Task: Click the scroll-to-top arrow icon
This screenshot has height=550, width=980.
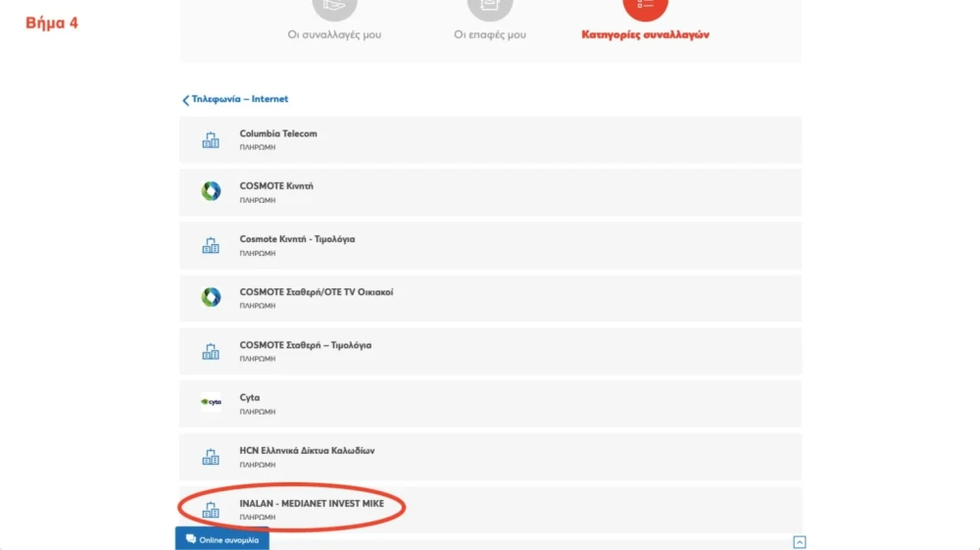Action: [800, 542]
